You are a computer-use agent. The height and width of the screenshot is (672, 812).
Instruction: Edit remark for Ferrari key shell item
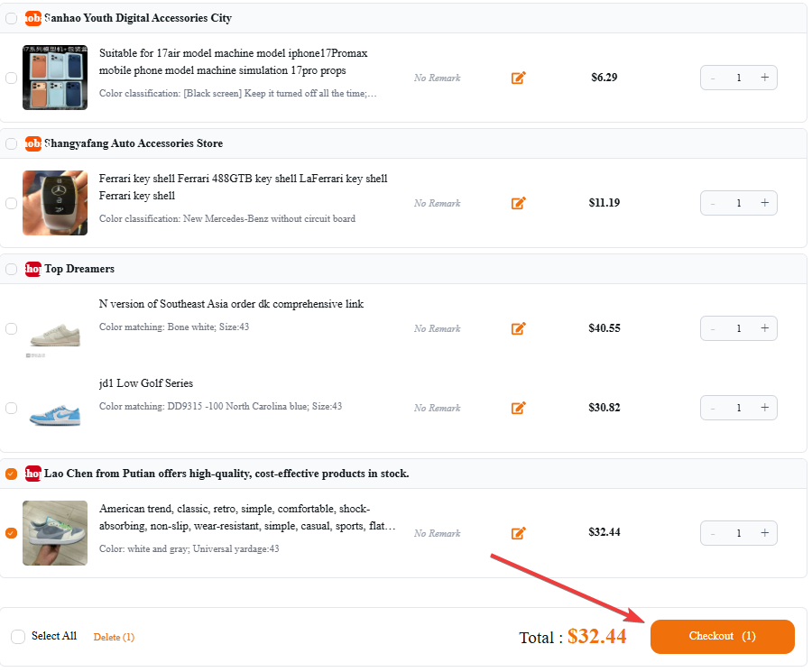519,203
